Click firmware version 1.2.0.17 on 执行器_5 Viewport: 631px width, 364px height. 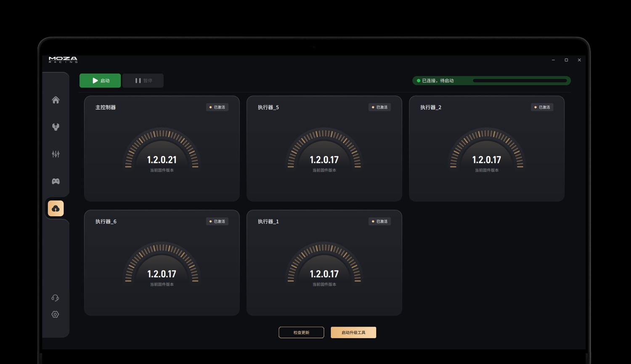[x=324, y=160]
